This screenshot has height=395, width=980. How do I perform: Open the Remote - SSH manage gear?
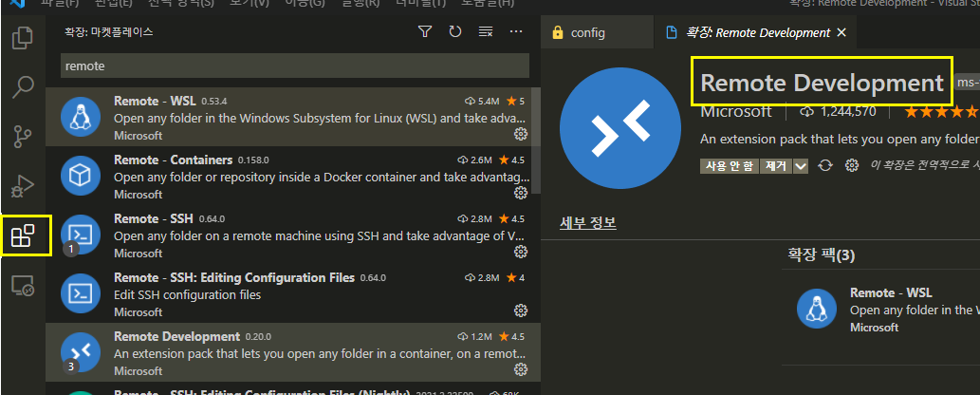click(x=520, y=252)
